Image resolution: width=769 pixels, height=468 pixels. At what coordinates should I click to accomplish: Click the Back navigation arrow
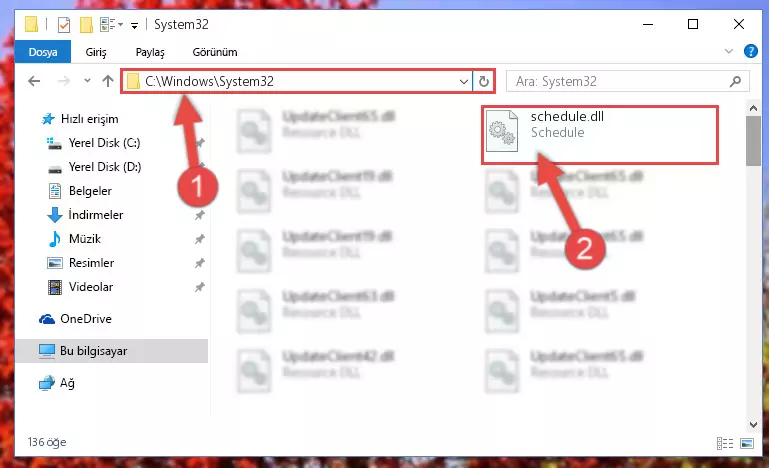click(x=34, y=81)
